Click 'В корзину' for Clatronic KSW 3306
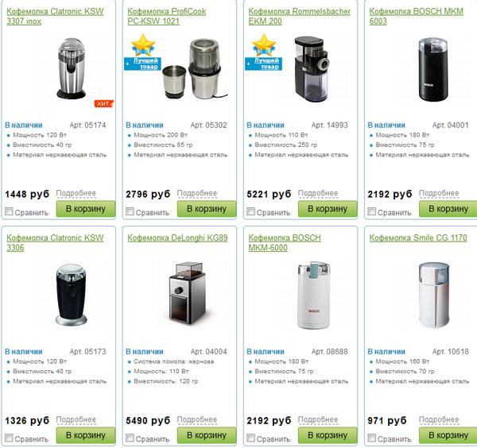The width and height of the screenshot is (477, 448). point(86,435)
